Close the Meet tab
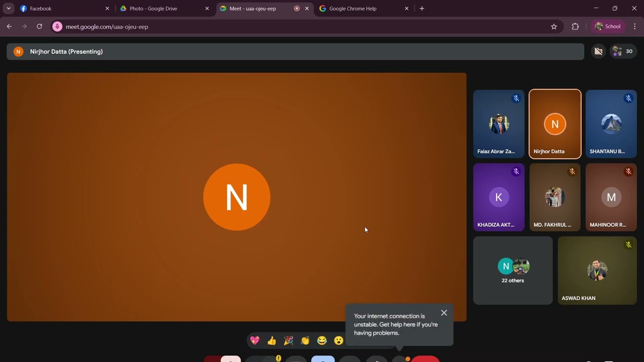 point(307,9)
